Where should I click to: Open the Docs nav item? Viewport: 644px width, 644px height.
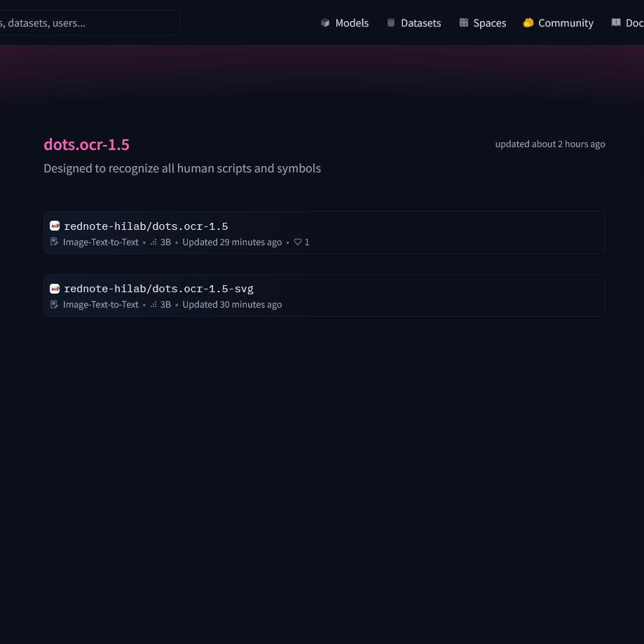click(x=628, y=23)
